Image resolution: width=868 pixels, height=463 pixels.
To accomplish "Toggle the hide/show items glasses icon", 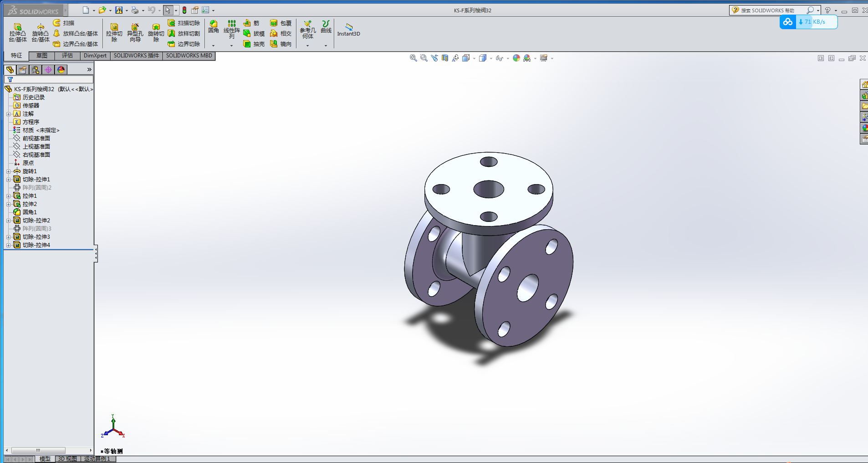I will [x=500, y=58].
